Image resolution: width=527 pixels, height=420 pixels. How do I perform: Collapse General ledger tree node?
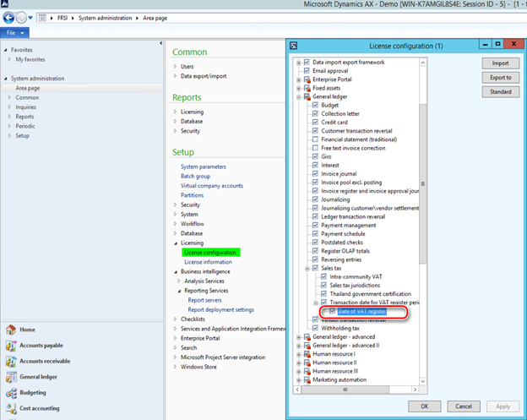[298, 97]
